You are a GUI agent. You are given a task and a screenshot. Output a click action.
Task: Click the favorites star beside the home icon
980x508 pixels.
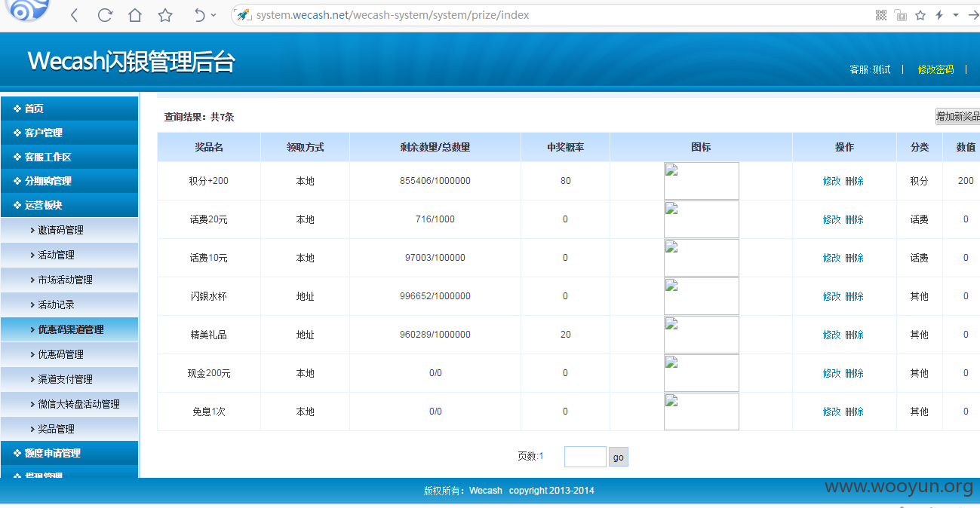tap(165, 15)
